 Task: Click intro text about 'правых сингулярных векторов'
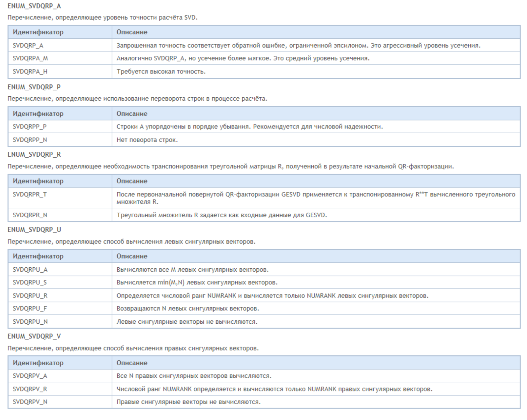click(133, 348)
